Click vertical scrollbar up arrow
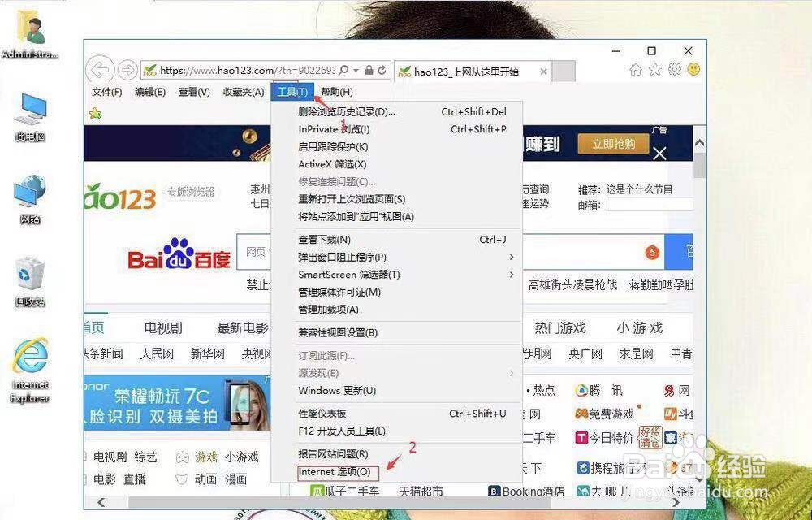Screen dimensions: 812x520 point(699,144)
